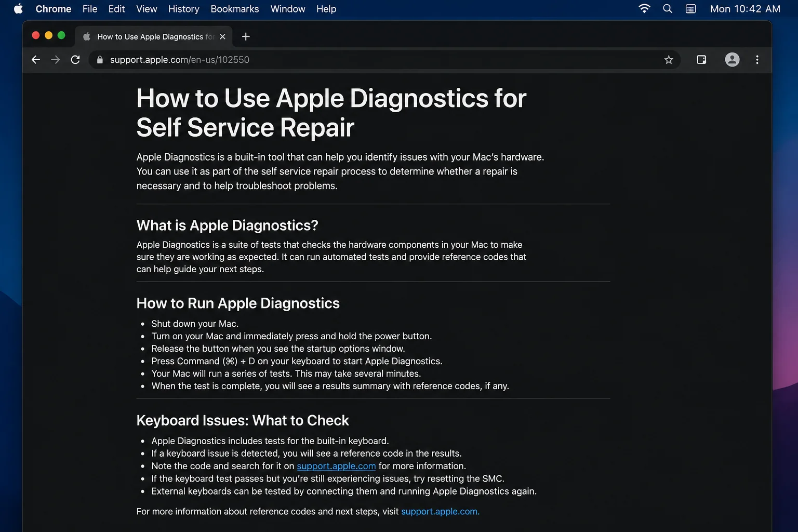798x532 pixels.
Task: Close the Apple Diagnostics tab
Action: (x=222, y=36)
